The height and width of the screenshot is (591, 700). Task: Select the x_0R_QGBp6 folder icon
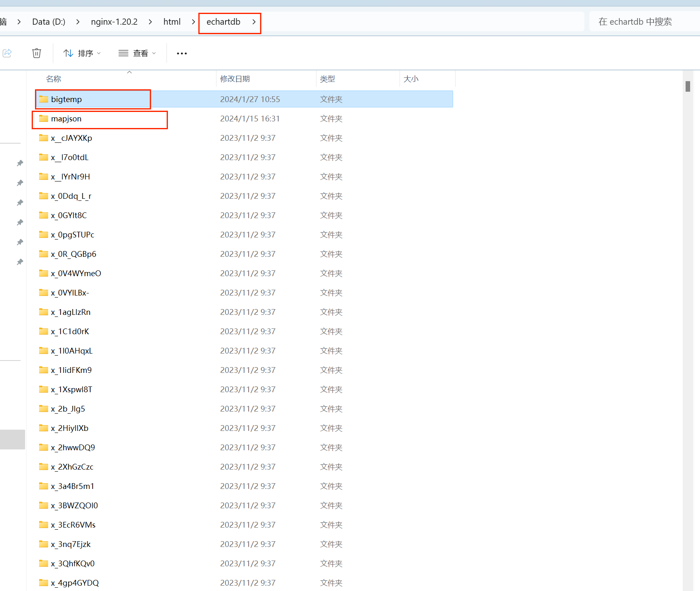point(44,254)
